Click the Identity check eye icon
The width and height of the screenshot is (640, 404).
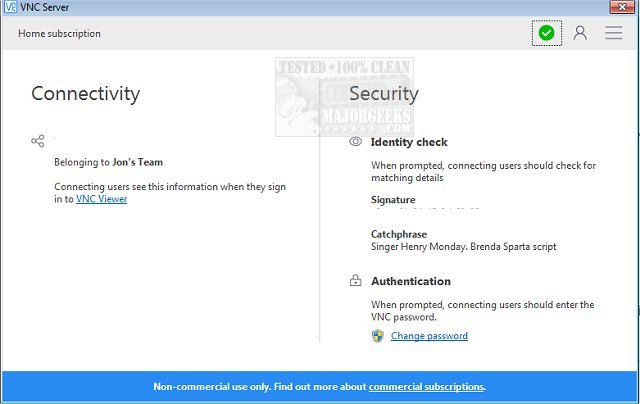click(355, 142)
